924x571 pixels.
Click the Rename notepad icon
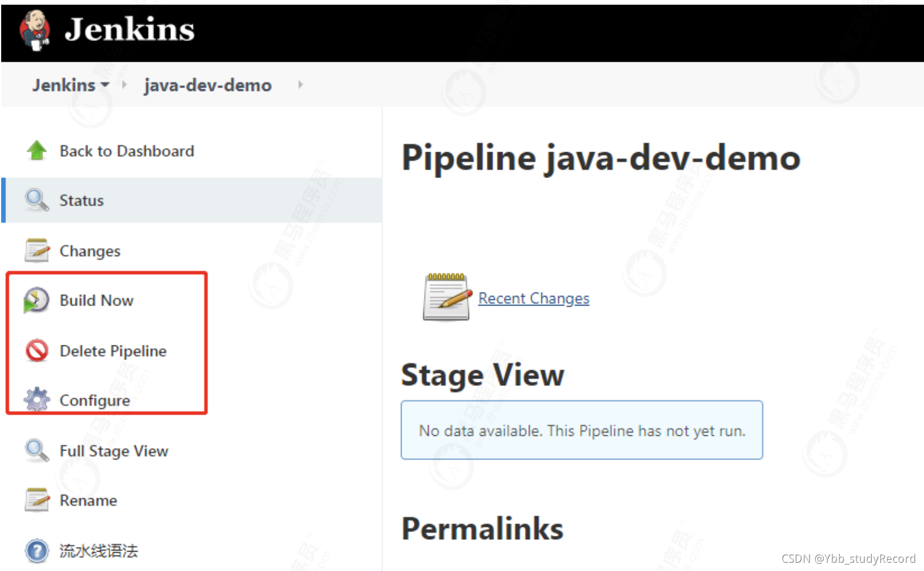point(37,500)
